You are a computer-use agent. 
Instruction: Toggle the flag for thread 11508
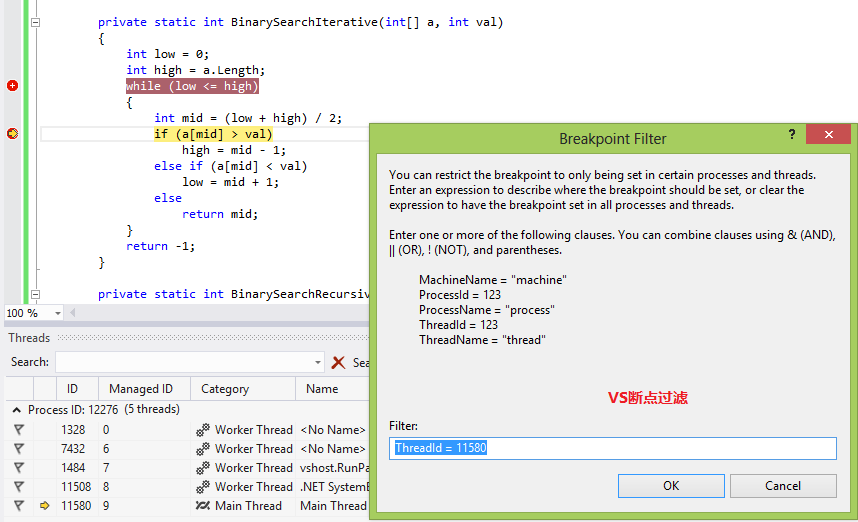(x=19, y=486)
